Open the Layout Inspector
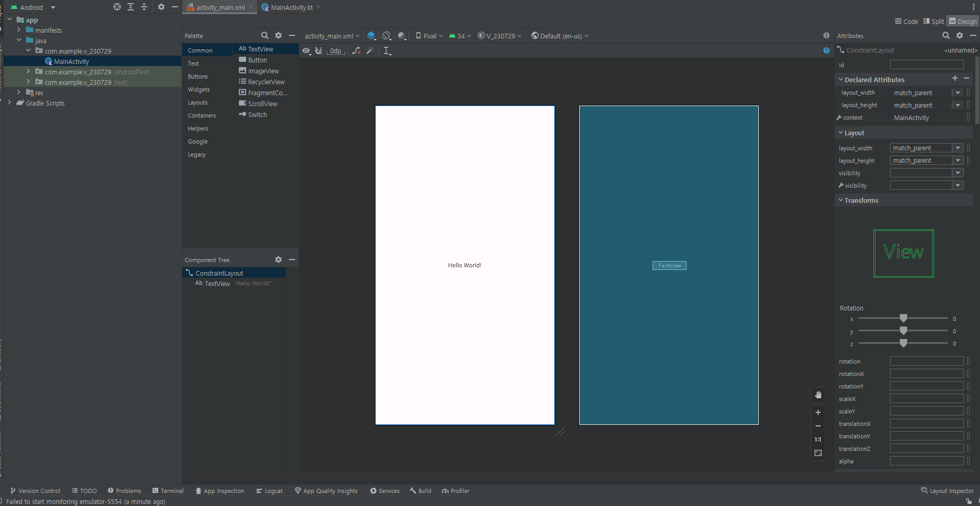The width and height of the screenshot is (980, 506). tap(947, 491)
